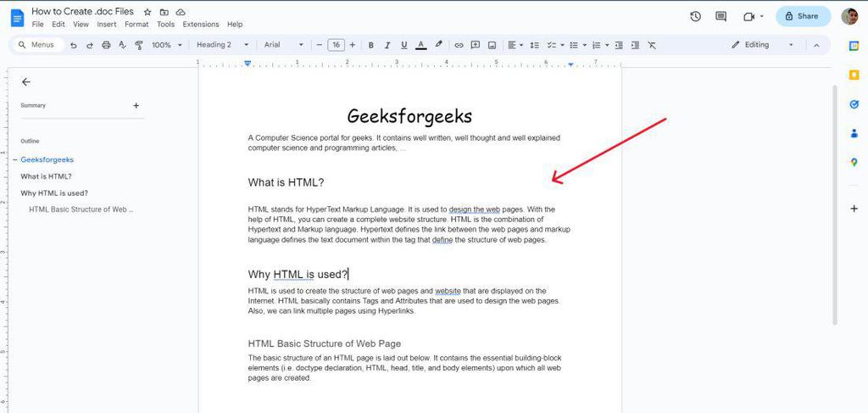
Task: Jump to Geeksforgeeks in the outline
Action: pyautogui.click(x=47, y=159)
